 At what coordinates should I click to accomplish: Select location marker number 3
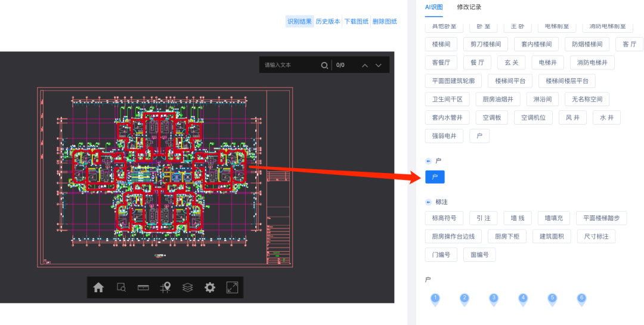[x=494, y=300]
